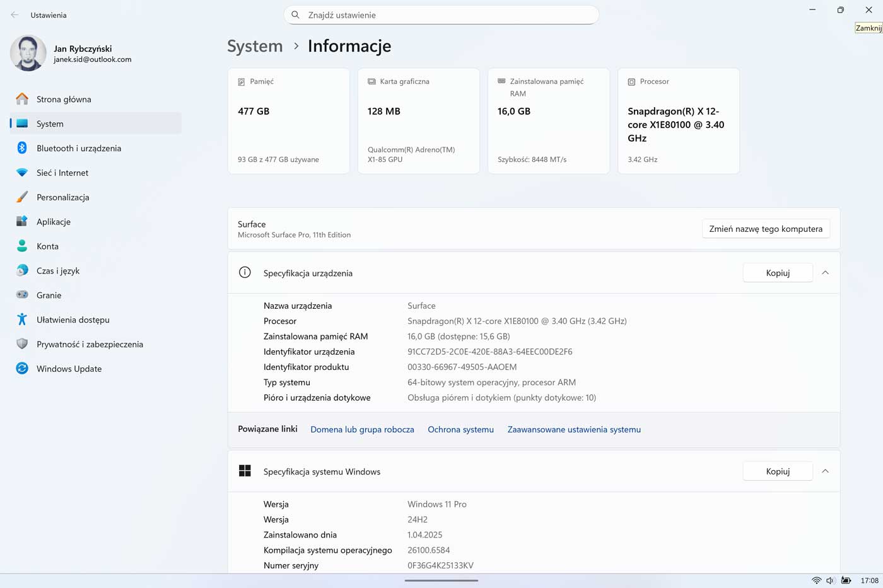Collapse the Specyfikacja systemu Windows section
This screenshot has width=883, height=588.
(x=825, y=471)
